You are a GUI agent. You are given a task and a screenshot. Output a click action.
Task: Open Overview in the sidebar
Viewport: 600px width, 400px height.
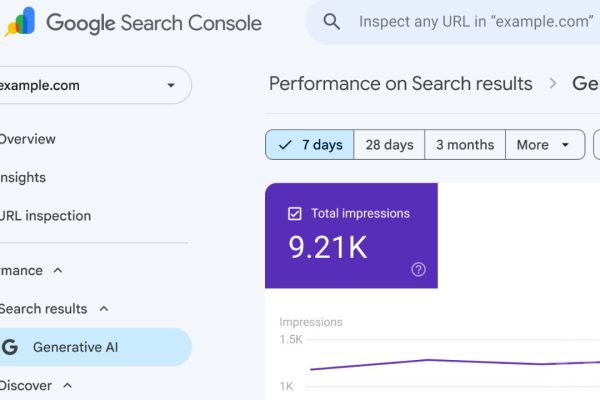click(28, 139)
